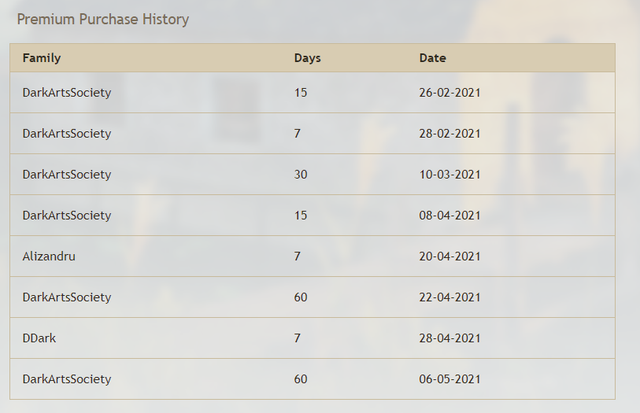
Task: Select DarkArtsSociety in the 26-02-2021 row
Action: [67, 93]
